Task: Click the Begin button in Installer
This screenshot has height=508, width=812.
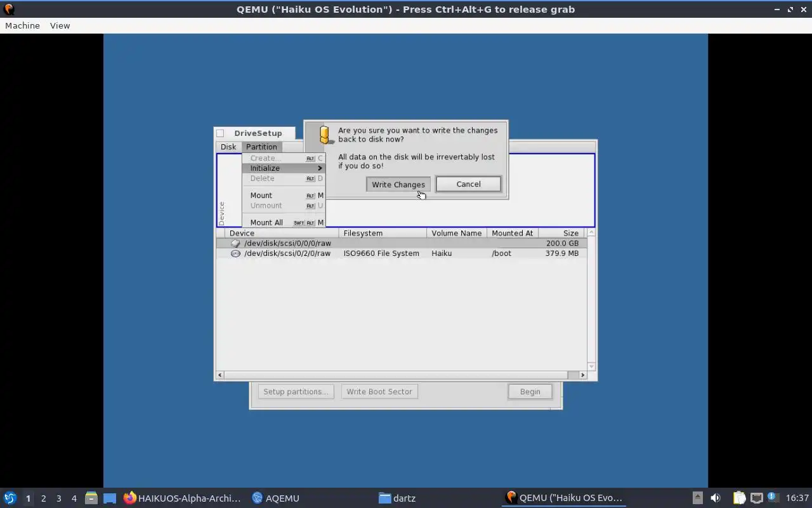Action: [x=530, y=392]
